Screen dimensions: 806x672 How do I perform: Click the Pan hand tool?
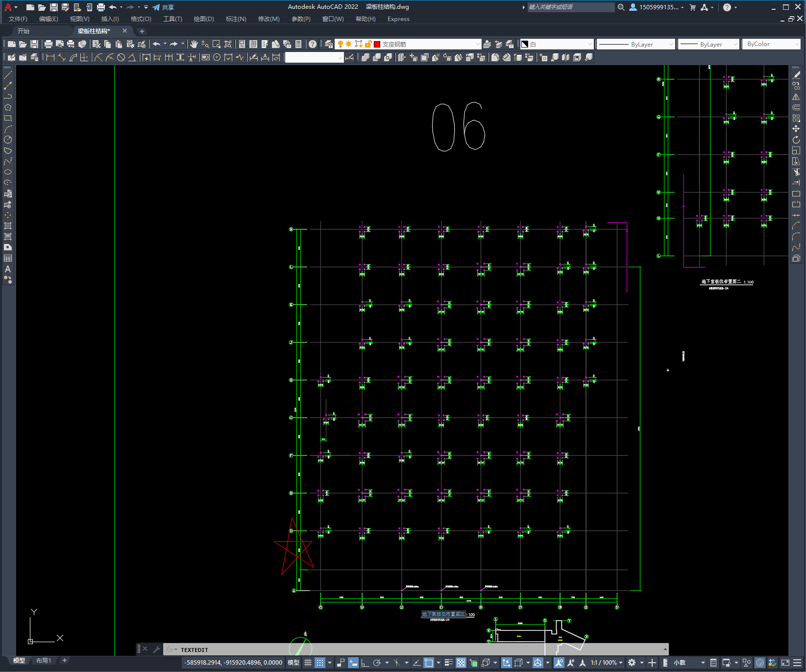194,44
